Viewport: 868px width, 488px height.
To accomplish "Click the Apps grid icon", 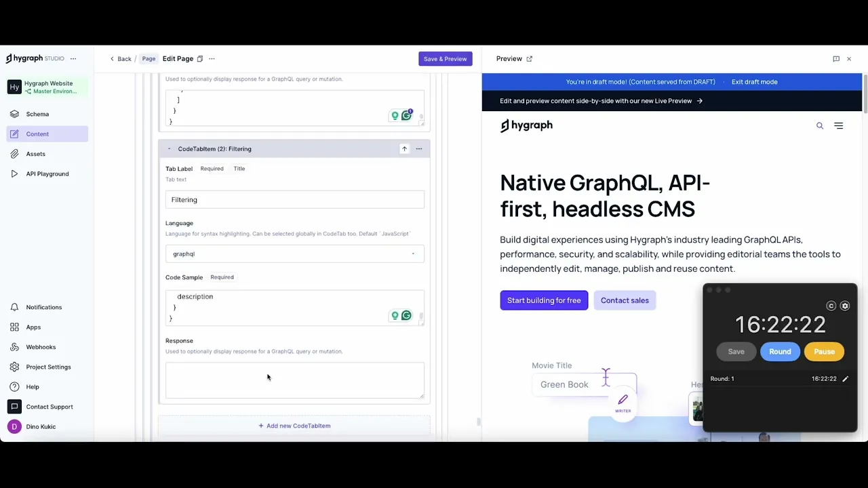I will coord(14,327).
